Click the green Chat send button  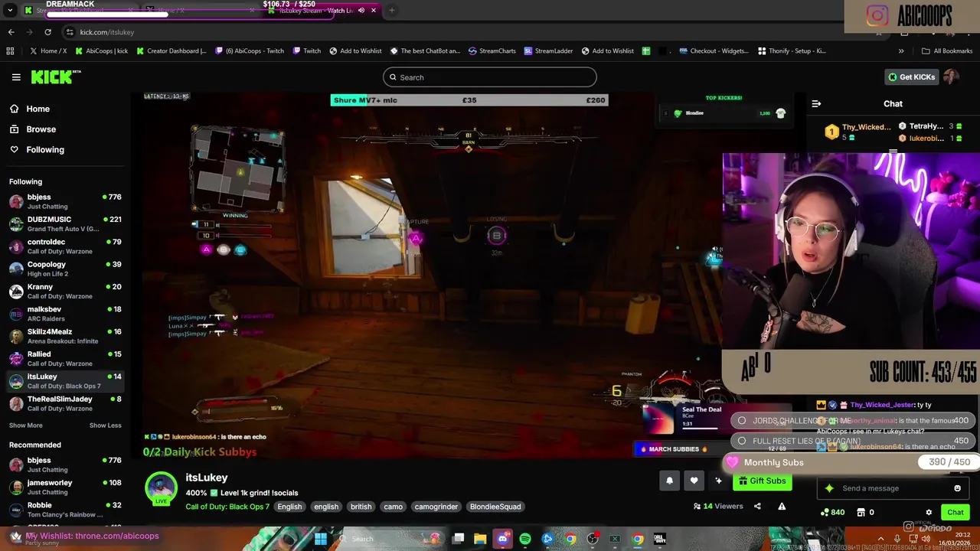pyautogui.click(x=955, y=513)
